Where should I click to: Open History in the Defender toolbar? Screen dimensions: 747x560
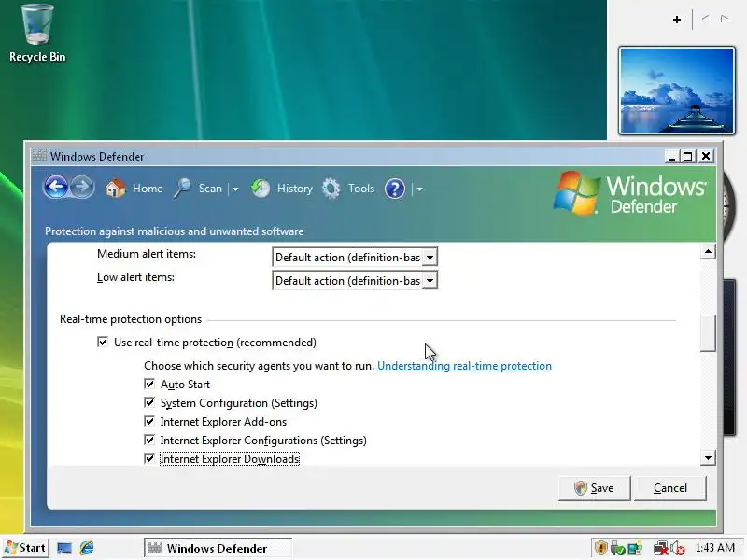pyautogui.click(x=294, y=189)
